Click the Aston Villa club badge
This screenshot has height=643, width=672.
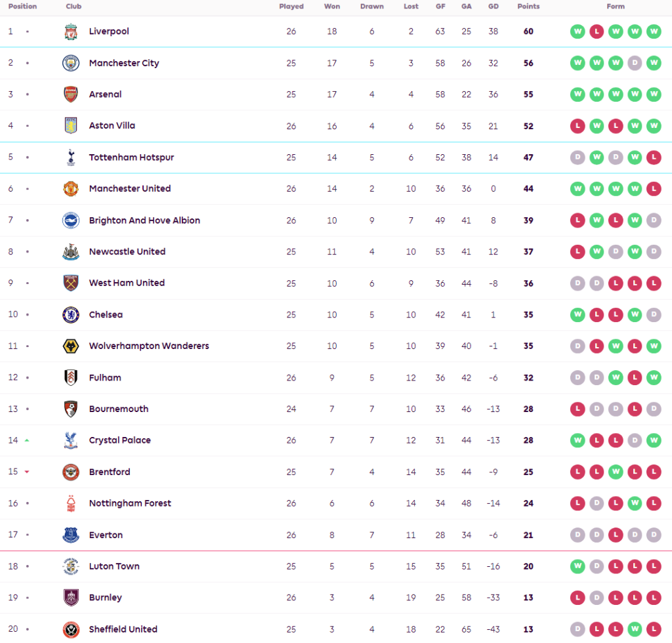click(x=71, y=126)
